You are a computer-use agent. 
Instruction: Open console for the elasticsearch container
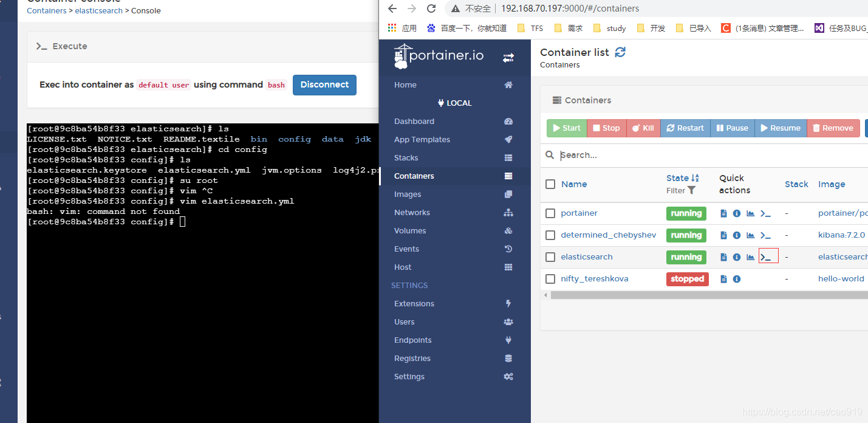tap(766, 257)
